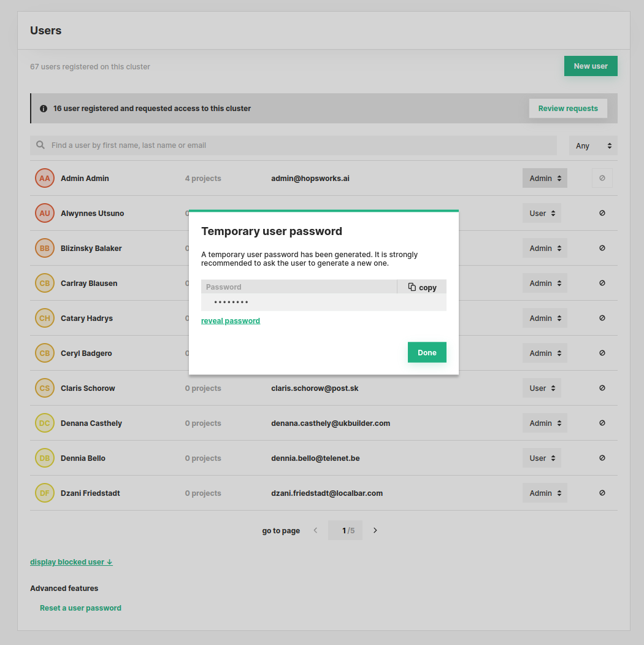Change role dropdown for Denana Casthely
The width and height of the screenshot is (644, 645).
[545, 423]
